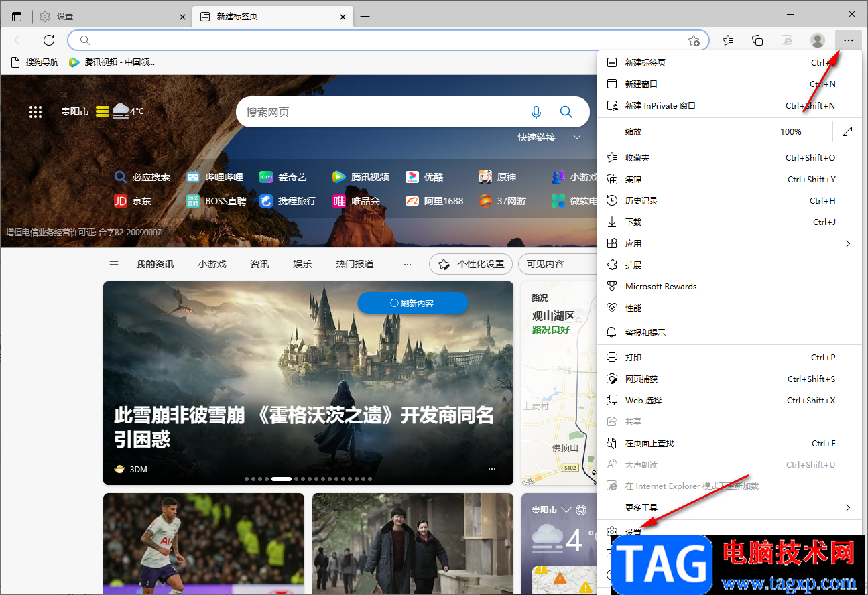
Task: Open 哔哩哔哩 quick link
Action: pos(215,177)
